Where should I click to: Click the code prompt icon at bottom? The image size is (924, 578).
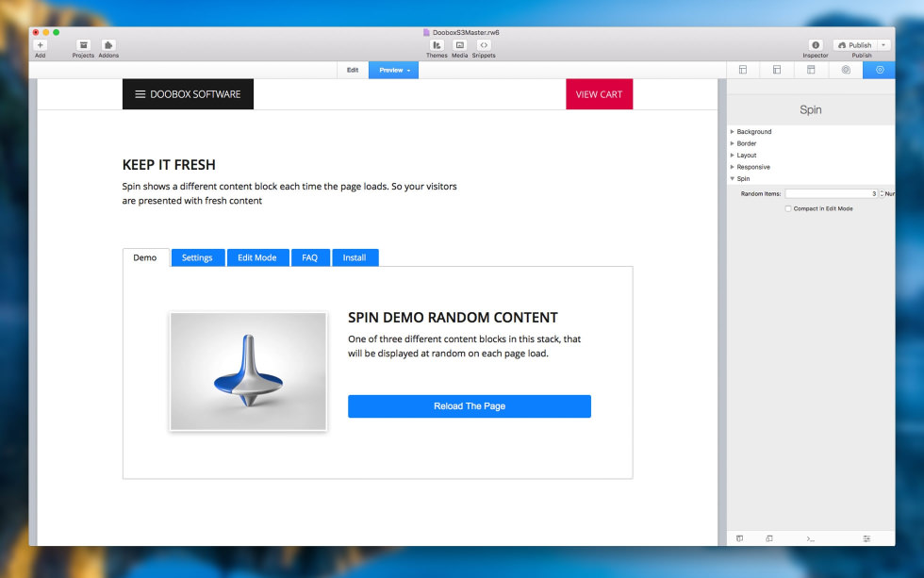click(811, 538)
